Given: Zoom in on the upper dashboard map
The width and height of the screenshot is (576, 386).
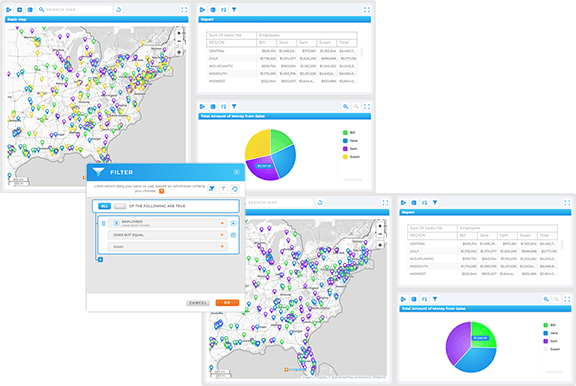Looking at the screenshot, I should tap(179, 33).
